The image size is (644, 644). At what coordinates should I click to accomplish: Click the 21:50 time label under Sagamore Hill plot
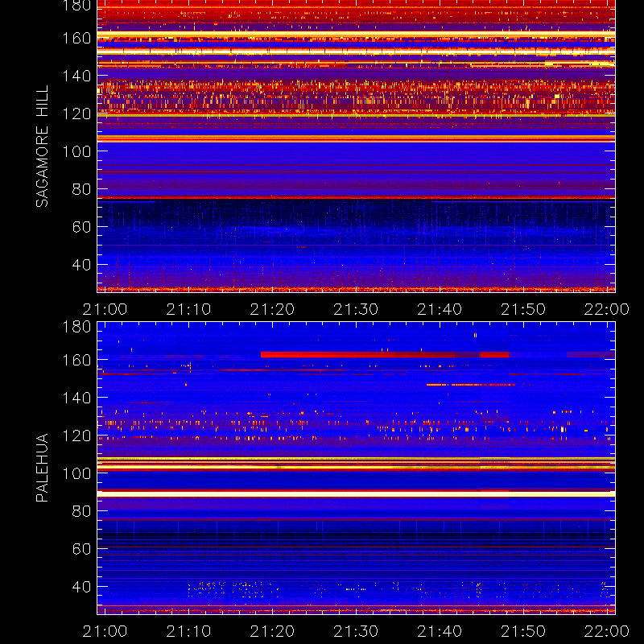(523, 309)
